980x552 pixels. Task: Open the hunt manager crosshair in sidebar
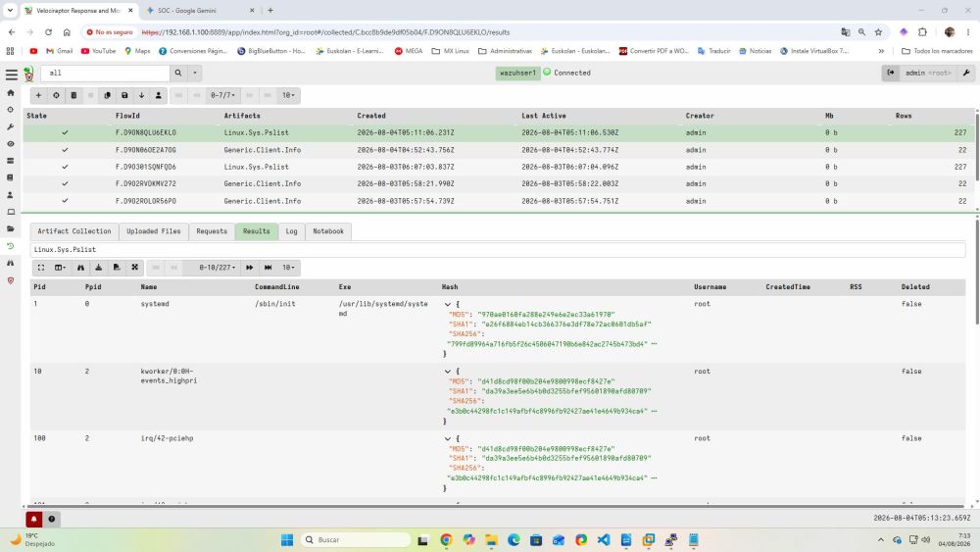[11, 110]
